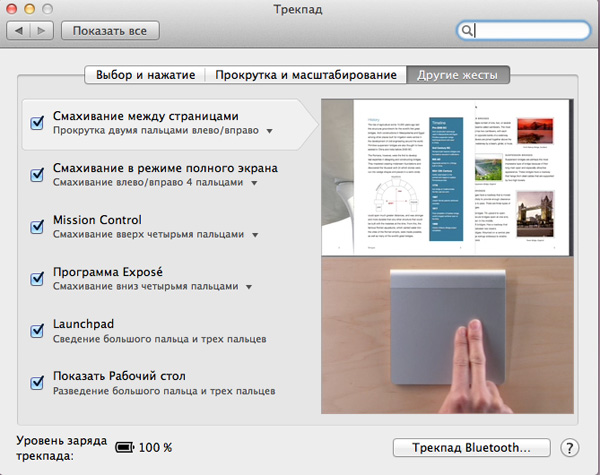Click the yellow minimize window button
The image size is (600, 475).
31,9
